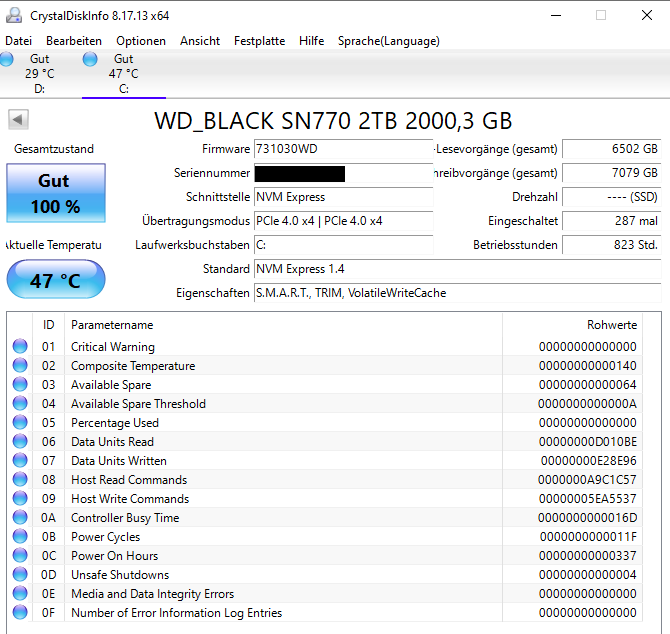Click the Laufwerksbuchstaben field C:
Viewport: 670px width, 634px height.
[344, 245]
